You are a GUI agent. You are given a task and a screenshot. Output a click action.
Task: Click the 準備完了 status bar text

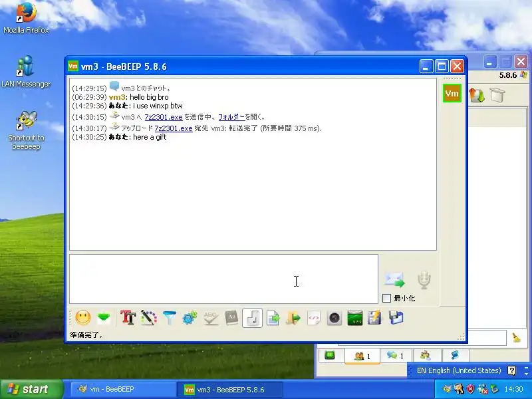point(86,335)
